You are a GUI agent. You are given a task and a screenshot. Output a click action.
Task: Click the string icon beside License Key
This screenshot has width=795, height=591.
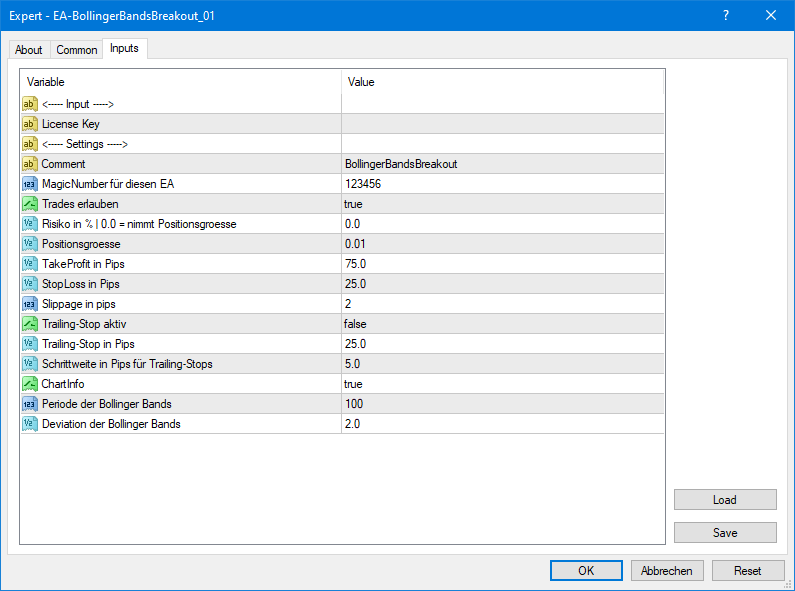click(x=30, y=124)
